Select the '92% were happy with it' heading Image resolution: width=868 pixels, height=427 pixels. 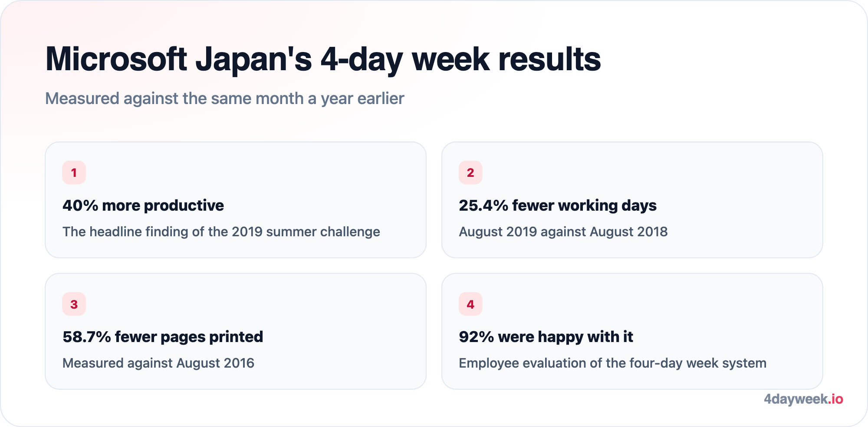coord(546,337)
